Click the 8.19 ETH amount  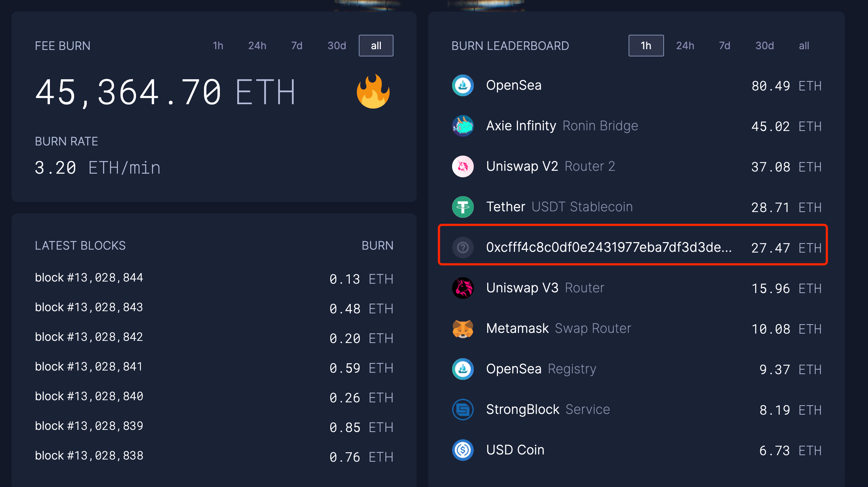tap(790, 410)
